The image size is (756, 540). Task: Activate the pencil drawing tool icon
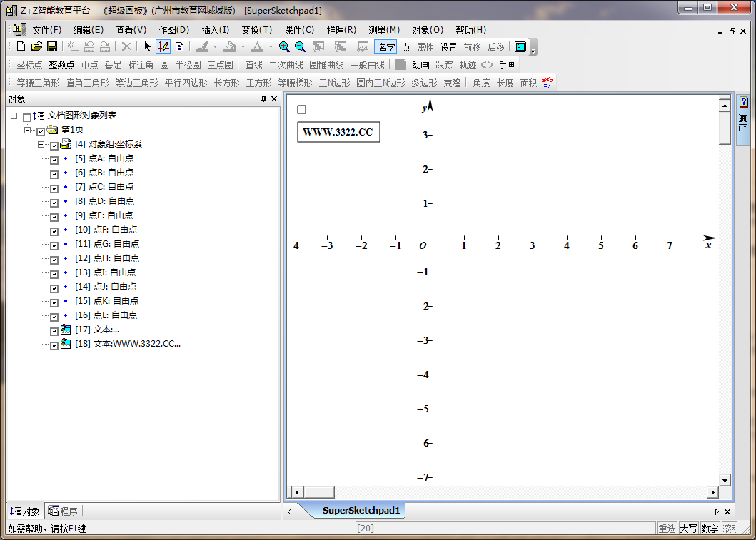[163, 47]
